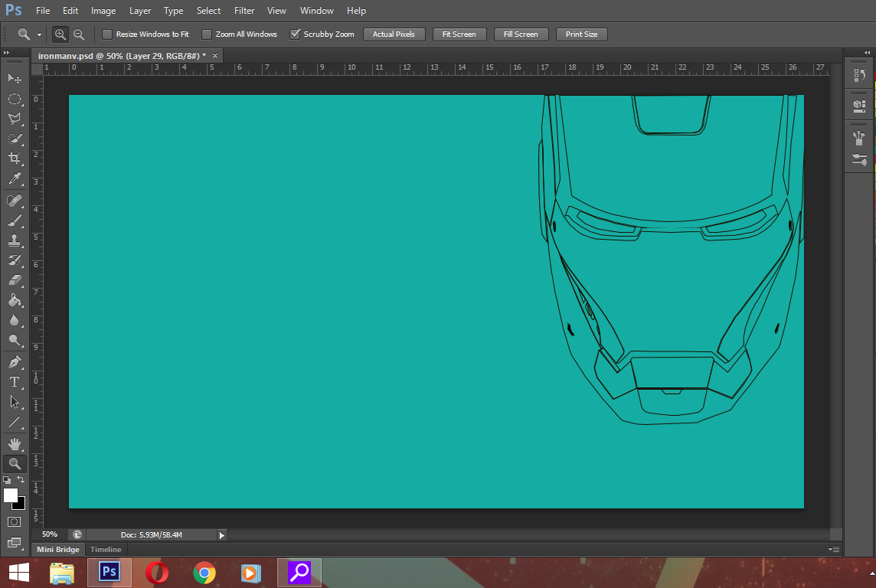876x588 pixels.
Task: Toggle Quick Mask mode
Action: (14, 521)
